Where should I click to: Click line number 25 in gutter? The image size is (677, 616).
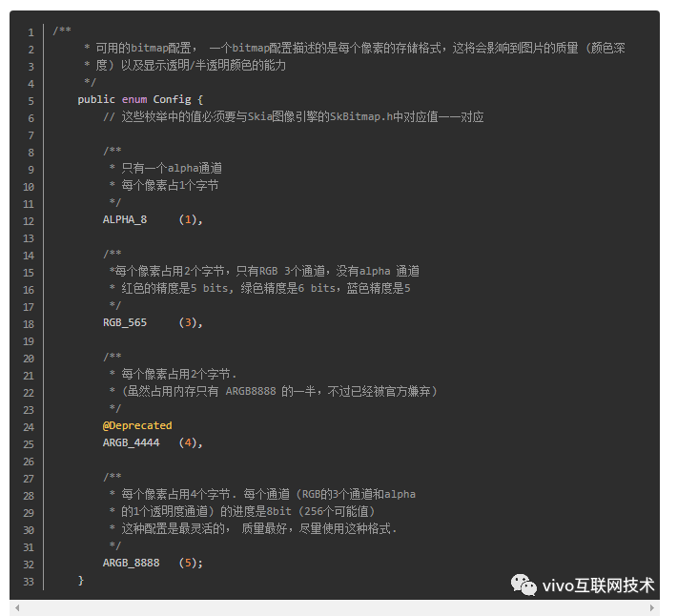point(29,444)
